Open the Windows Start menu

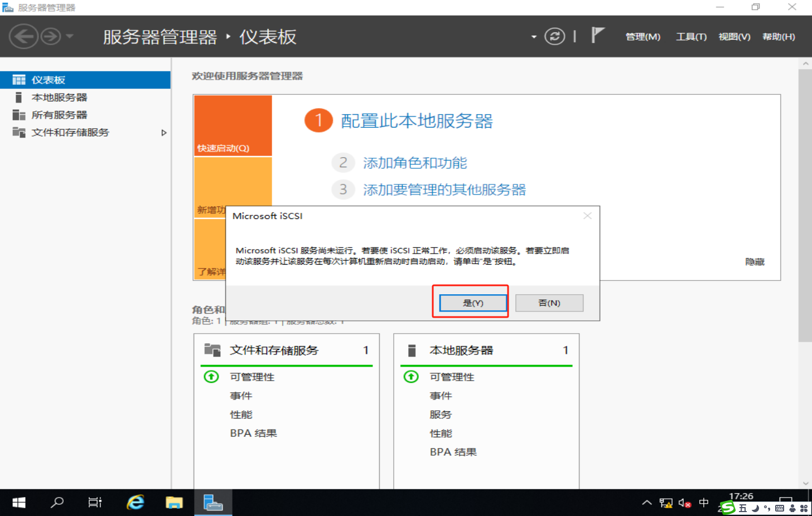pos(19,503)
